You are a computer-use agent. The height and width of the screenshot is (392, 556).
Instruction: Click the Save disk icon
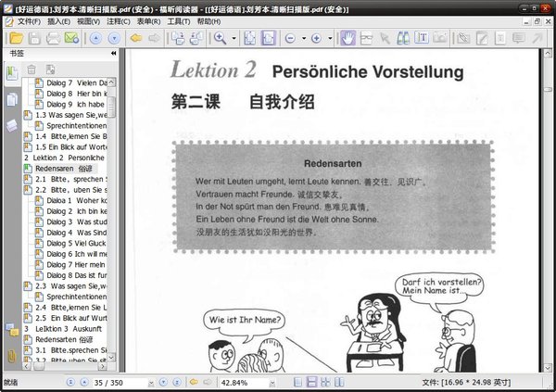click(x=34, y=38)
